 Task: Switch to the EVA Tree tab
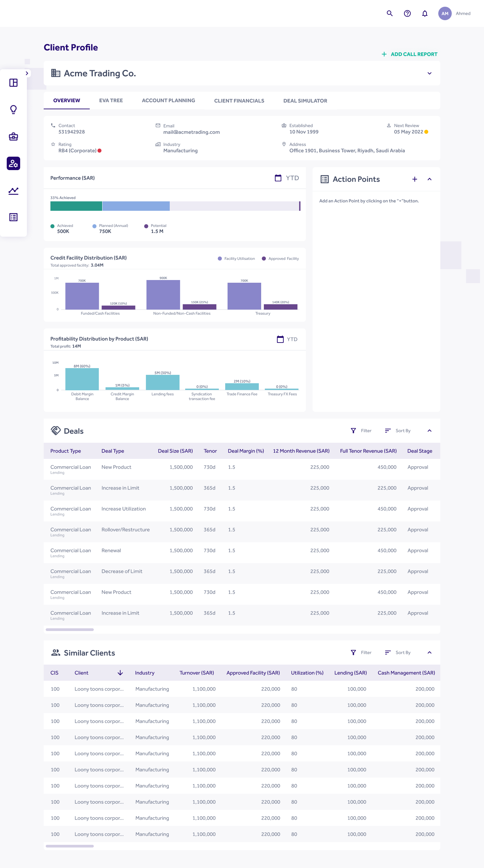[x=111, y=101]
